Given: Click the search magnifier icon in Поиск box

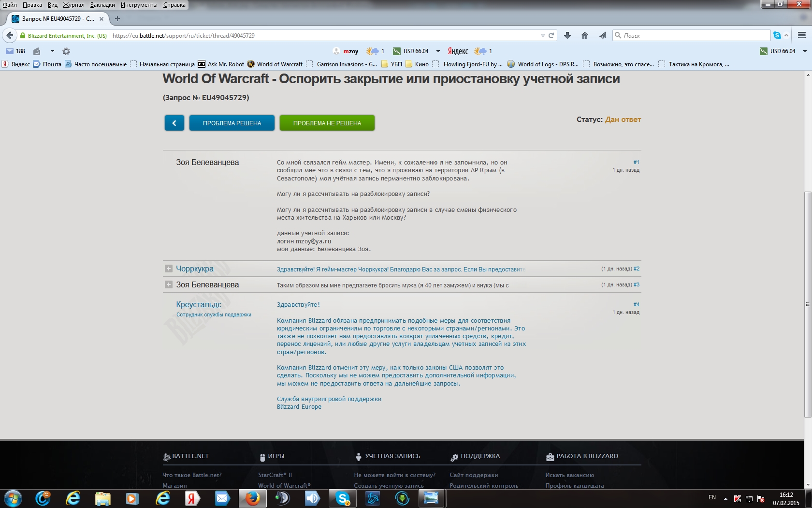Looking at the screenshot, I should (x=618, y=35).
